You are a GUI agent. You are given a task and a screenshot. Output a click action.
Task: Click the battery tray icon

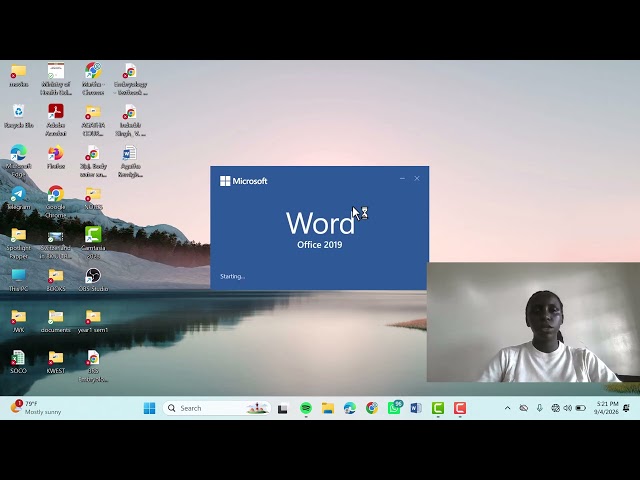click(581, 408)
